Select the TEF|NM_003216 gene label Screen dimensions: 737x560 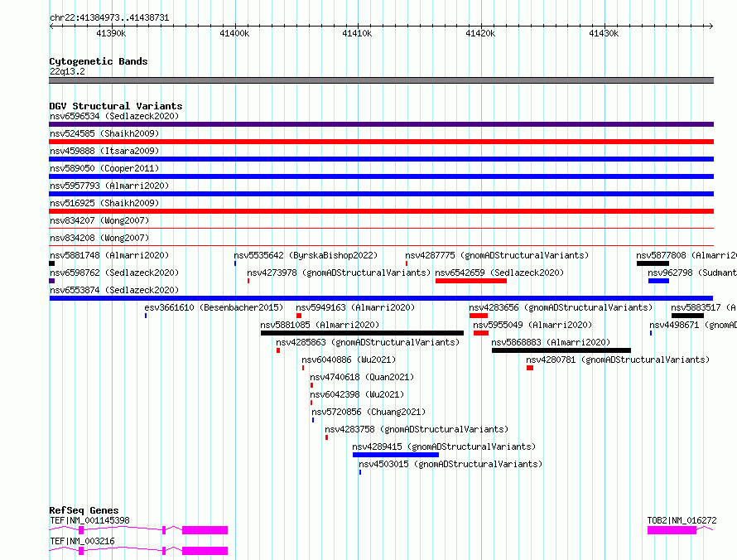(x=82, y=541)
